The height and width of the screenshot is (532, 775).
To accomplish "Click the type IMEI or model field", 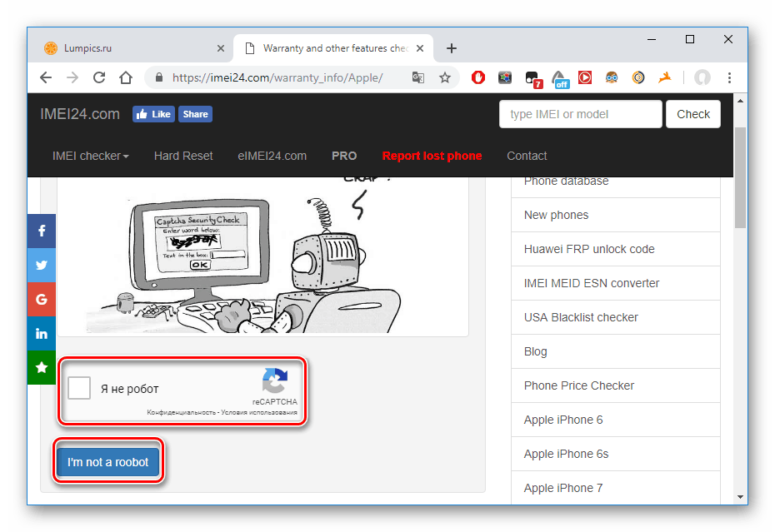I will click(x=580, y=114).
